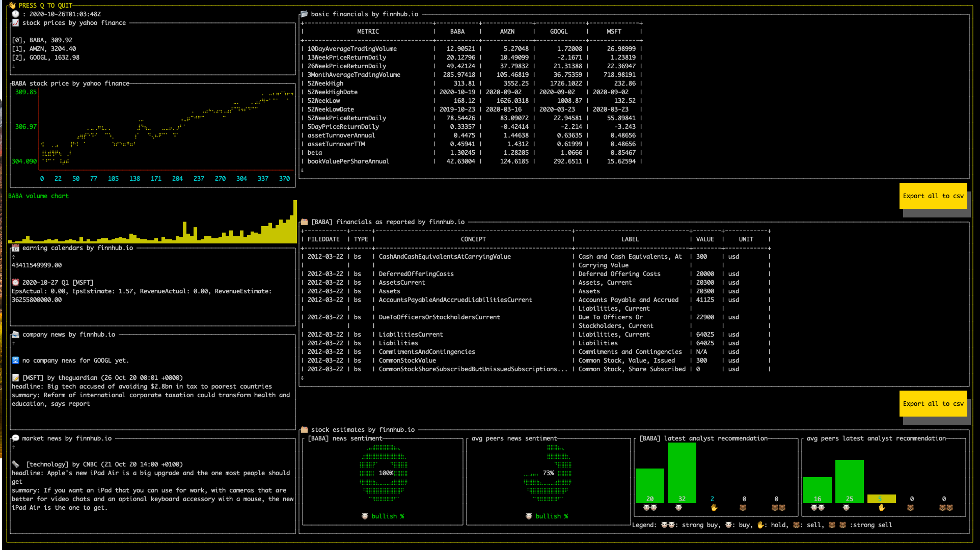The width and height of the screenshot is (980, 550).
Task: Export basic financials table to csv
Action: [x=933, y=196]
